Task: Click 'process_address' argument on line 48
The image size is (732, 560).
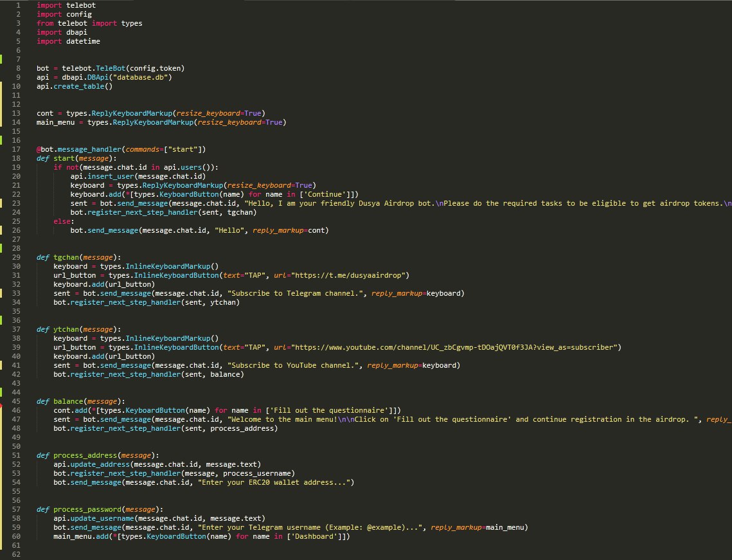Action: pyautogui.click(x=242, y=428)
